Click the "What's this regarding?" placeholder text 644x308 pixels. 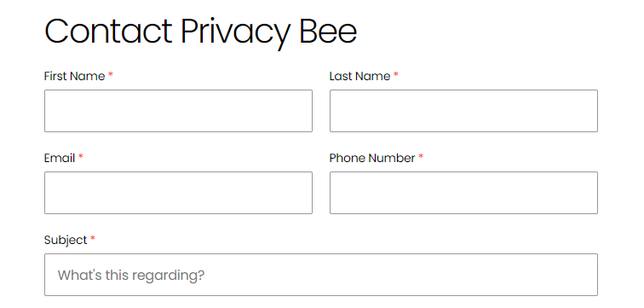pyautogui.click(x=131, y=275)
